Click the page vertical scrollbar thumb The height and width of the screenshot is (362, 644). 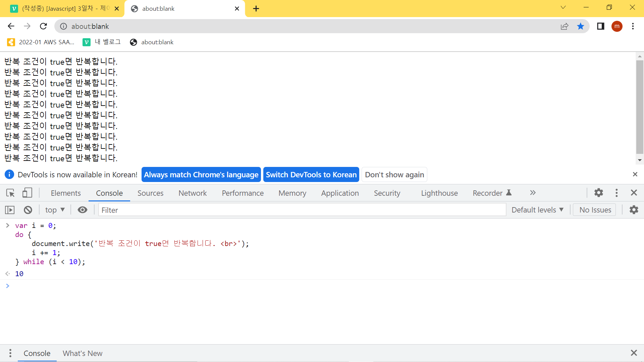tap(640, 107)
